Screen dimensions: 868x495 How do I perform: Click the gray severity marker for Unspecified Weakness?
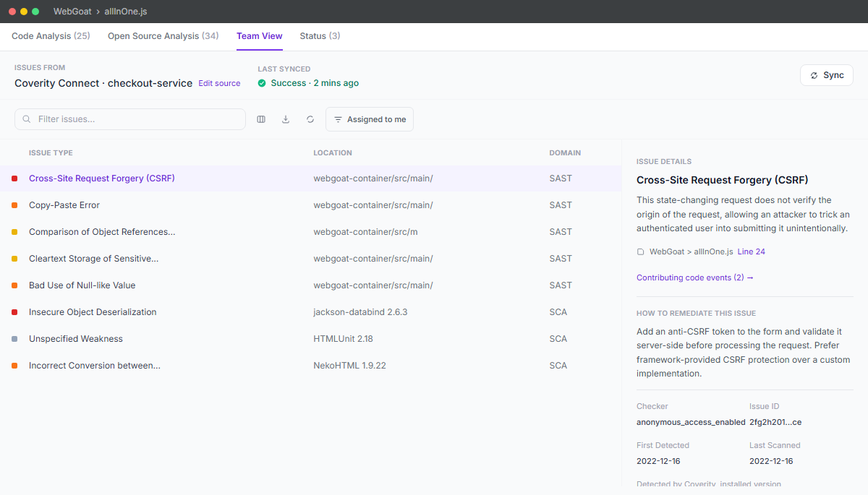14,339
